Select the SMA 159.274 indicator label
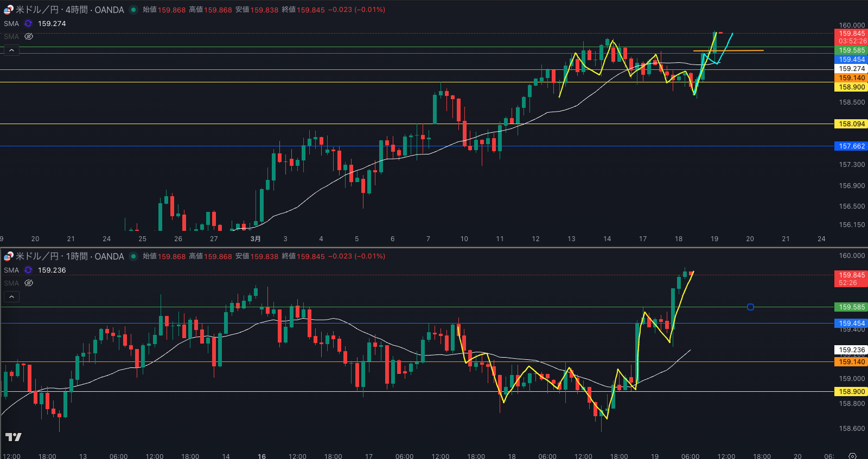The image size is (868, 459). (11, 23)
